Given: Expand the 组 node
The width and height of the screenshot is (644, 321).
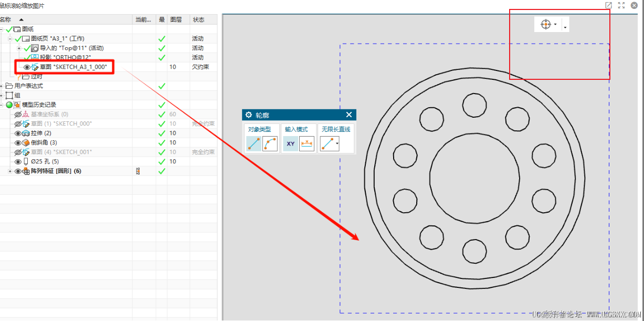Looking at the screenshot, I should [x=2, y=95].
